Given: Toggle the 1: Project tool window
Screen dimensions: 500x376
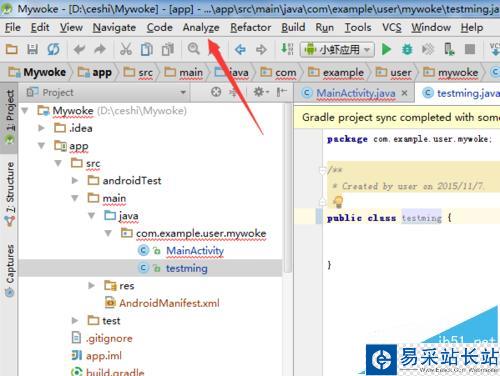Looking at the screenshot, I should (10, 117).
